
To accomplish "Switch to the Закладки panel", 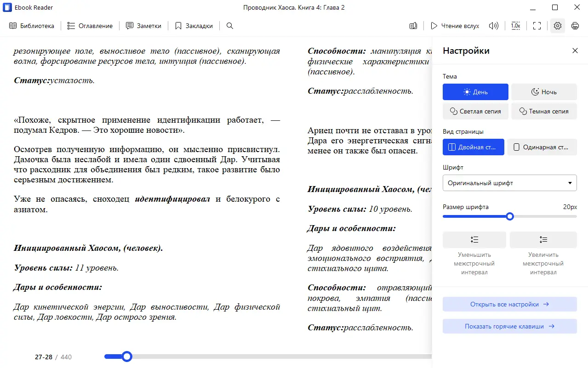I will point(194,26).
